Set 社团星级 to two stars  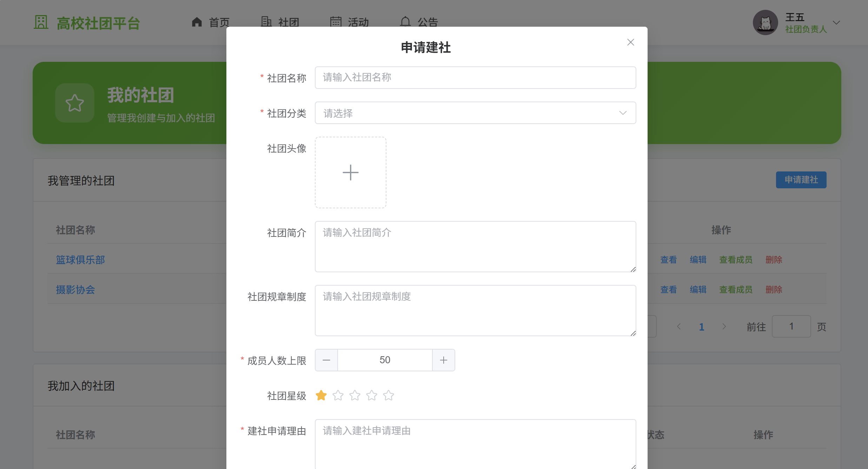point(338,396)
